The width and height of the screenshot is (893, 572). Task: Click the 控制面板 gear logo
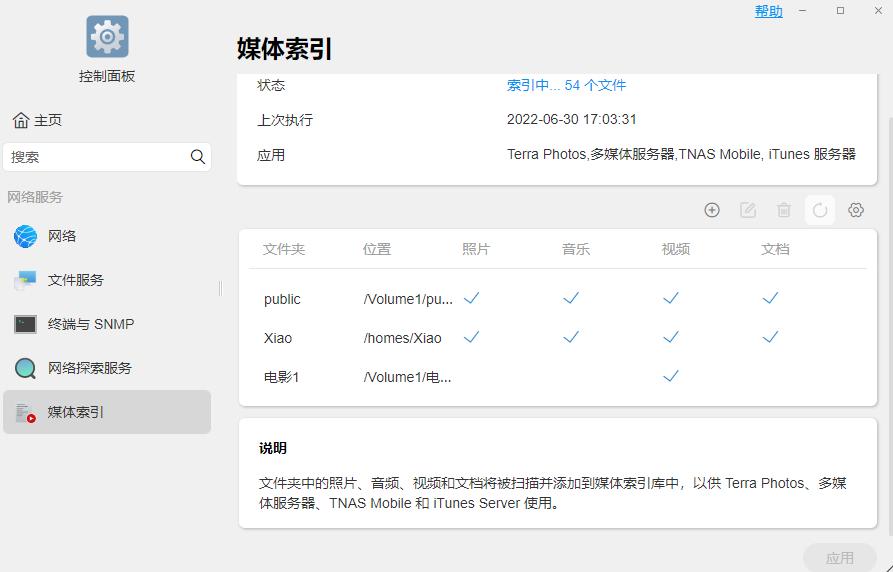pyautogui.click(x=107, y=37)
